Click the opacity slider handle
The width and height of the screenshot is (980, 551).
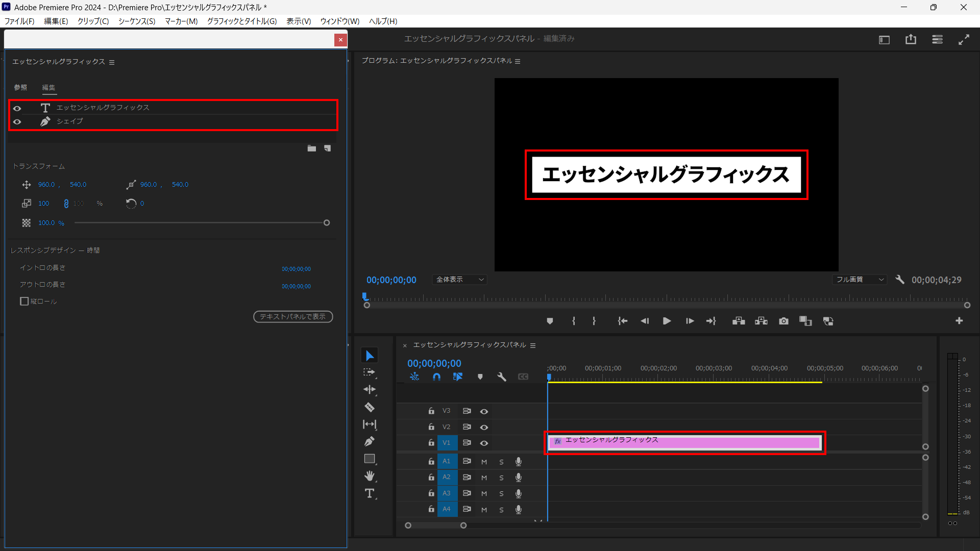pyautogui.click(x=327, y=223)
